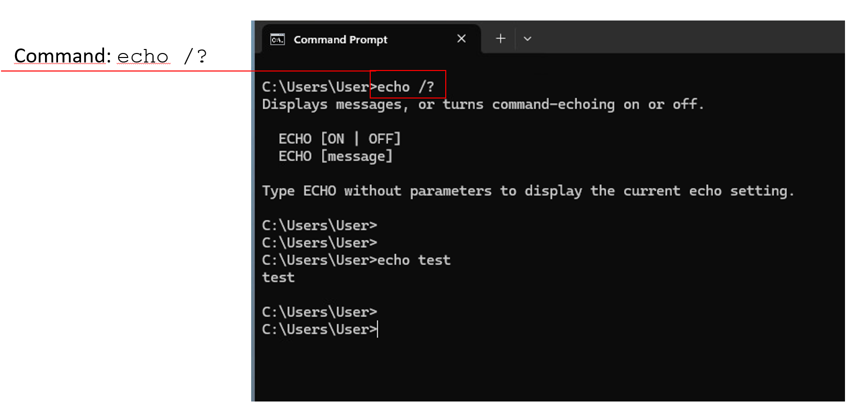Screen dimensions: 868x420
Task: Click the word 'ON' in ECHO syntax
Action: 336,138
